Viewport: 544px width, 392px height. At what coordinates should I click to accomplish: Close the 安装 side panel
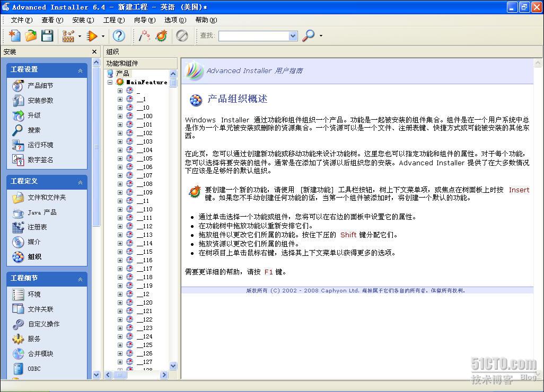[x=94, y=51]
